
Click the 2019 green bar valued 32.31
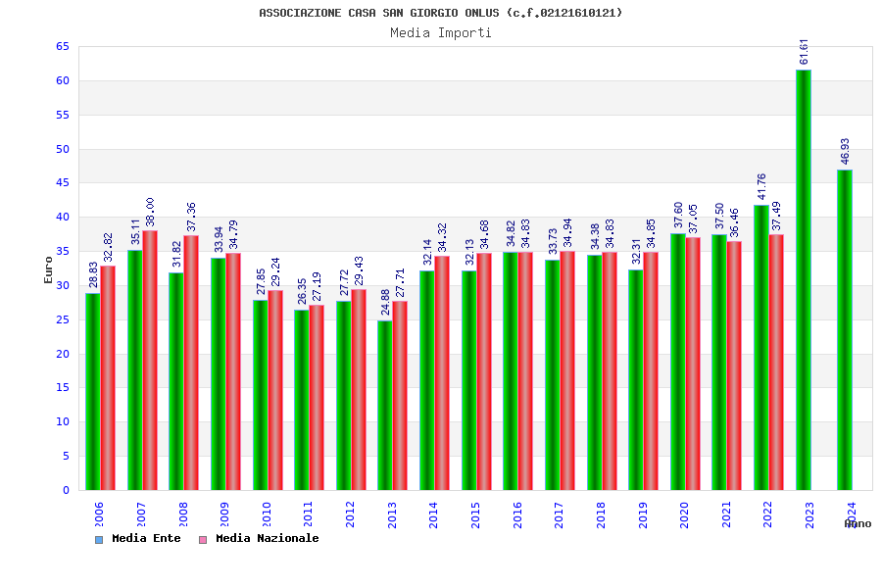[636, 380]
